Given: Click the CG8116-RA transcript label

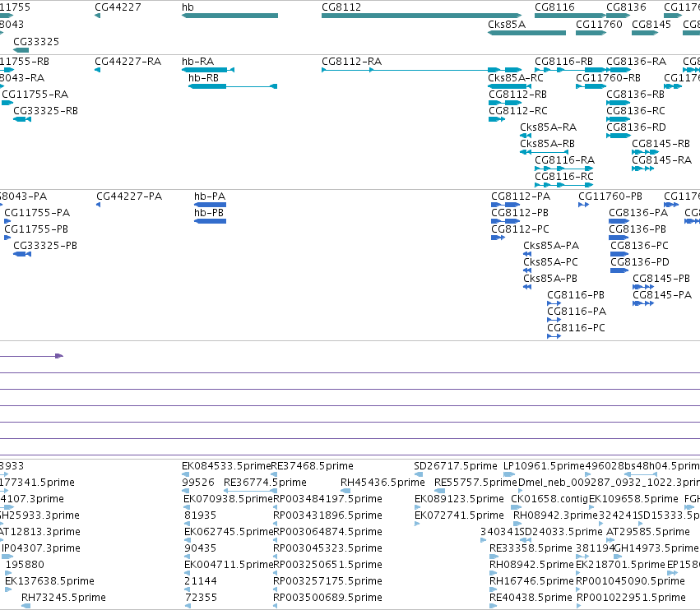Looking at the screenshot, I should click(x=565, y=159).
